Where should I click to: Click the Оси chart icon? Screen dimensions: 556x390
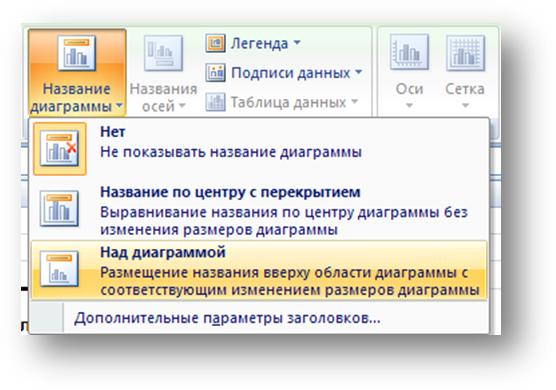[409, 52]
